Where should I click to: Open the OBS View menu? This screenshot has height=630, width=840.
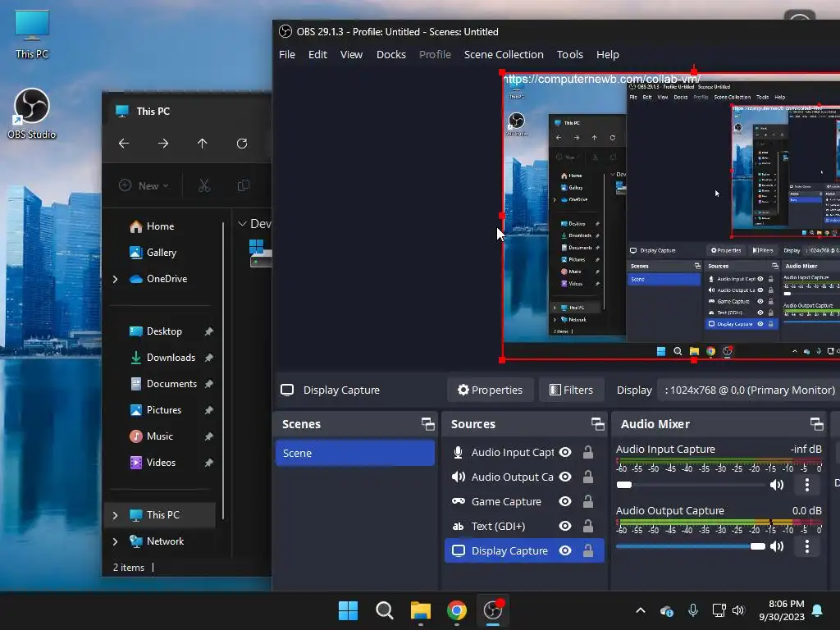(x=351, y=55)
